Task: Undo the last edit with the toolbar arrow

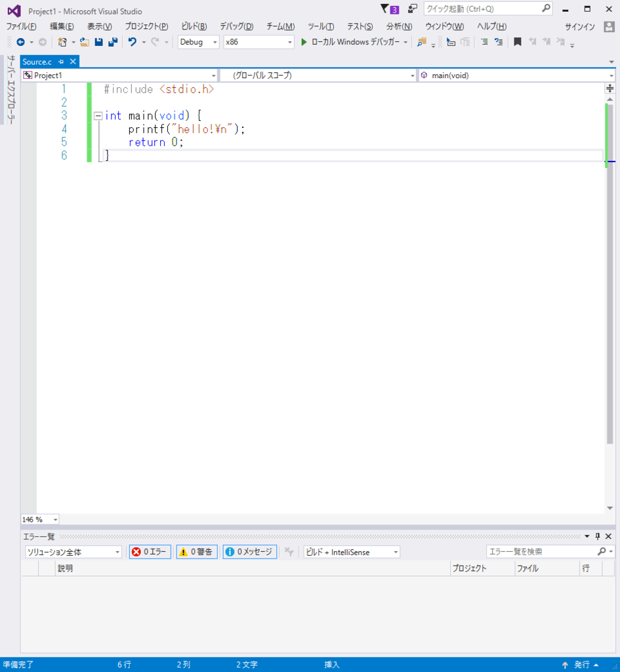Action: [x=133, y=42]
